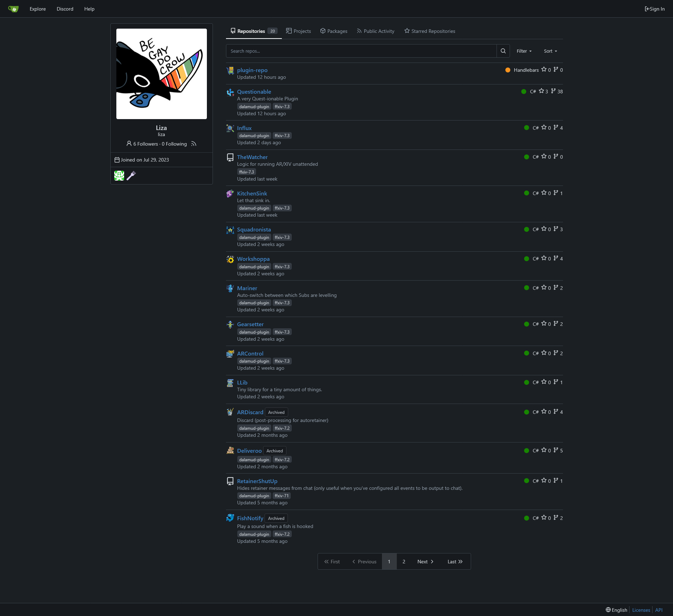Click the 0 Following link
The height and width of the screenshot is (616, 673).
(x=174, y=144)
